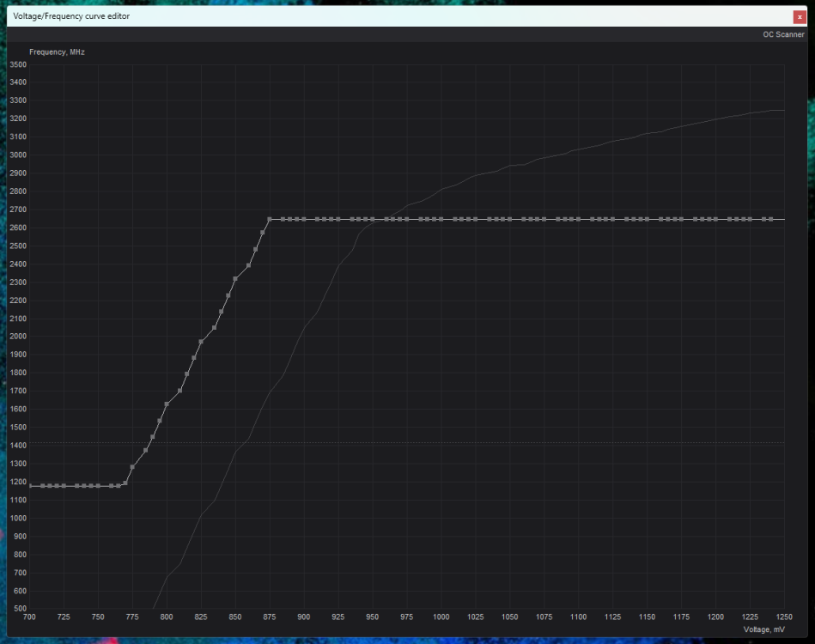Pick the curve point near 2575 MHz below the plateau

263,233
